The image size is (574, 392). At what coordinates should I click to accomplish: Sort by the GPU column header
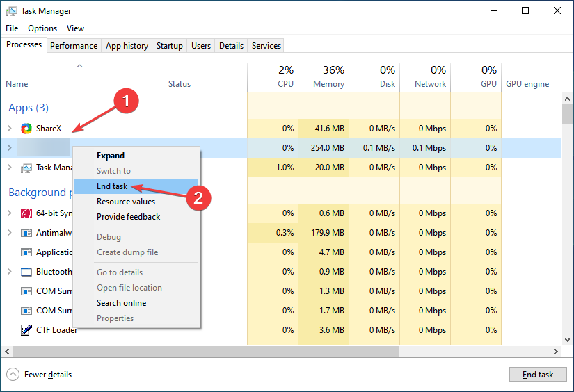476,78
